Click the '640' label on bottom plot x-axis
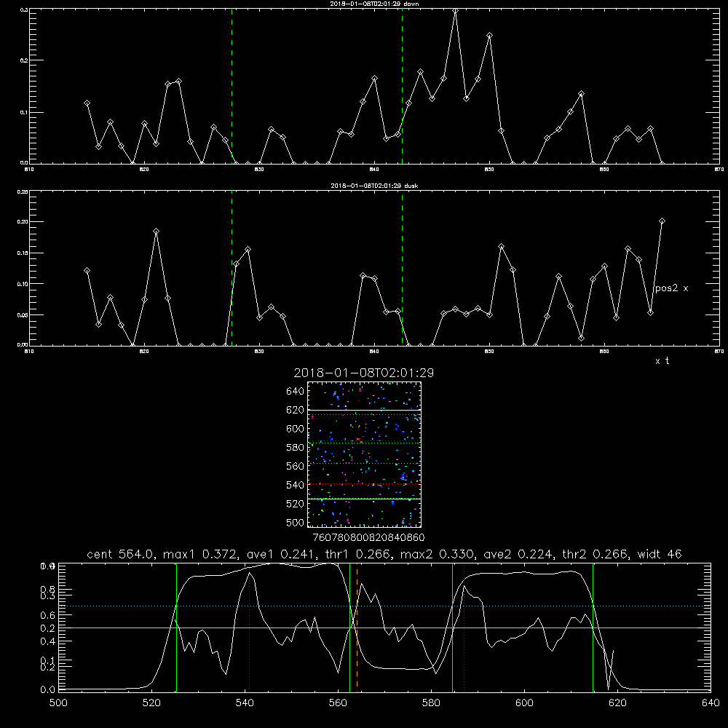728x728 pixels. click(711, 703)
